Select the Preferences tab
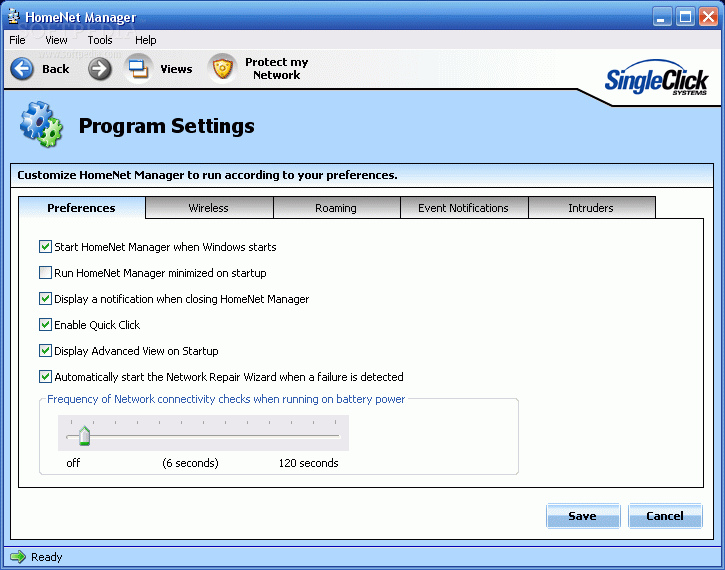This screenshot has width=725, height=570. coord(81,208)
